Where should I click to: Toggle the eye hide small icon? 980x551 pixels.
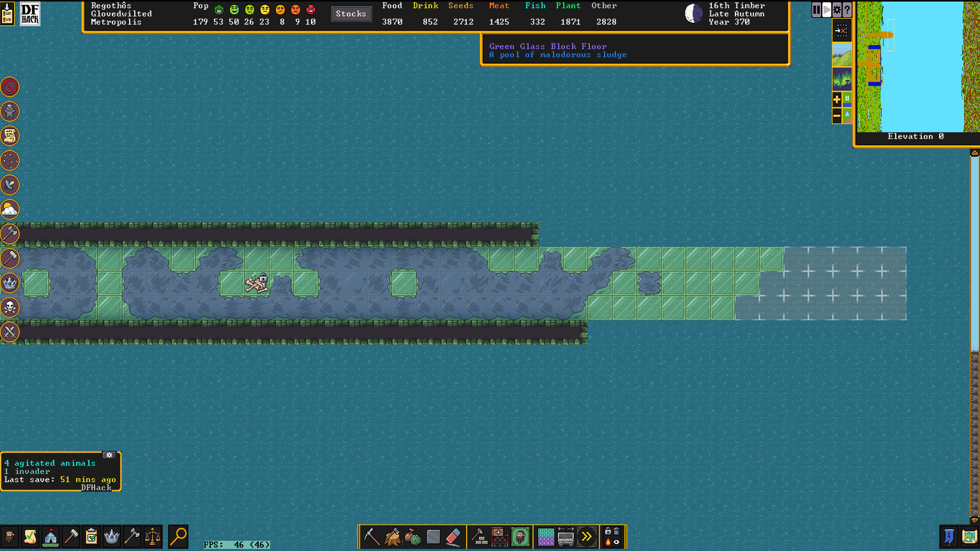pyautogui.click(x=616, y=542)
